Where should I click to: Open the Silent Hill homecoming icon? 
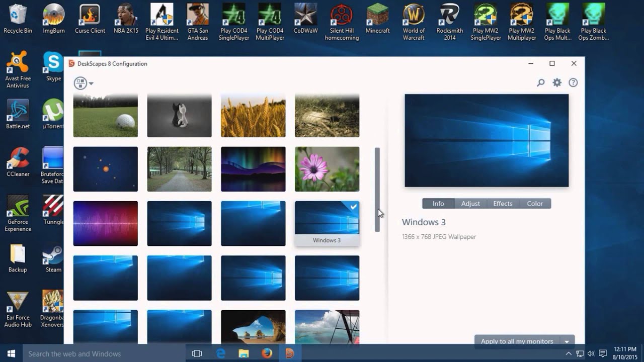pyautogui.click(x=342, y=22)
